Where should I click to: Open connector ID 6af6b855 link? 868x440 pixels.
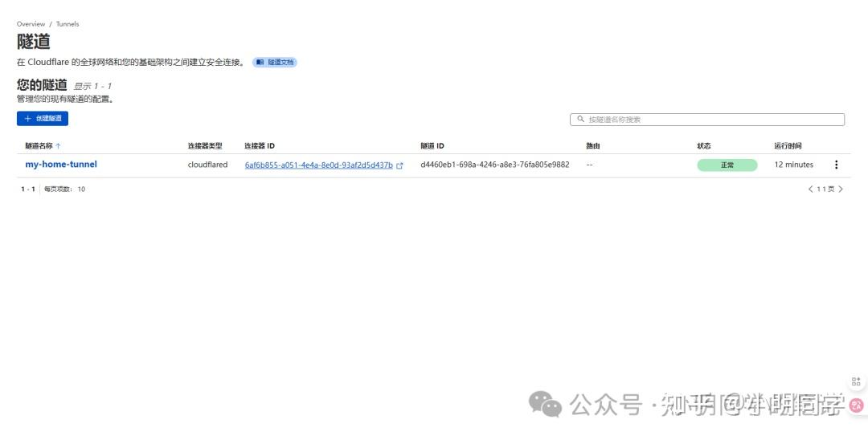tap(319, 165)
